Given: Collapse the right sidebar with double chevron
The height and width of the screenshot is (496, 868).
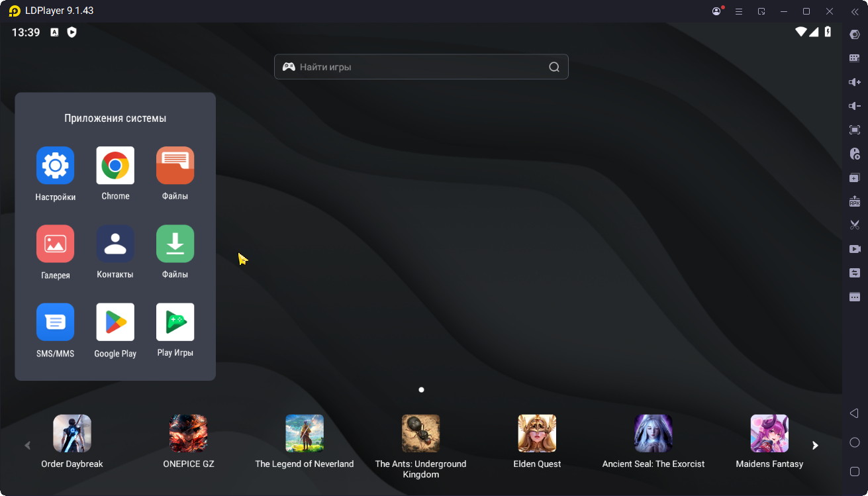Looking at the screenshot, I should click(855, 11).
